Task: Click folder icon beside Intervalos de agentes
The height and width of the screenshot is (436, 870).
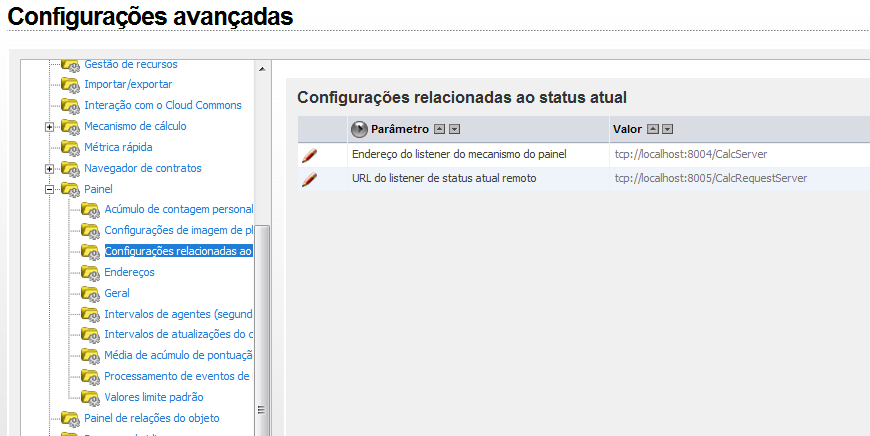Action: 90,315
